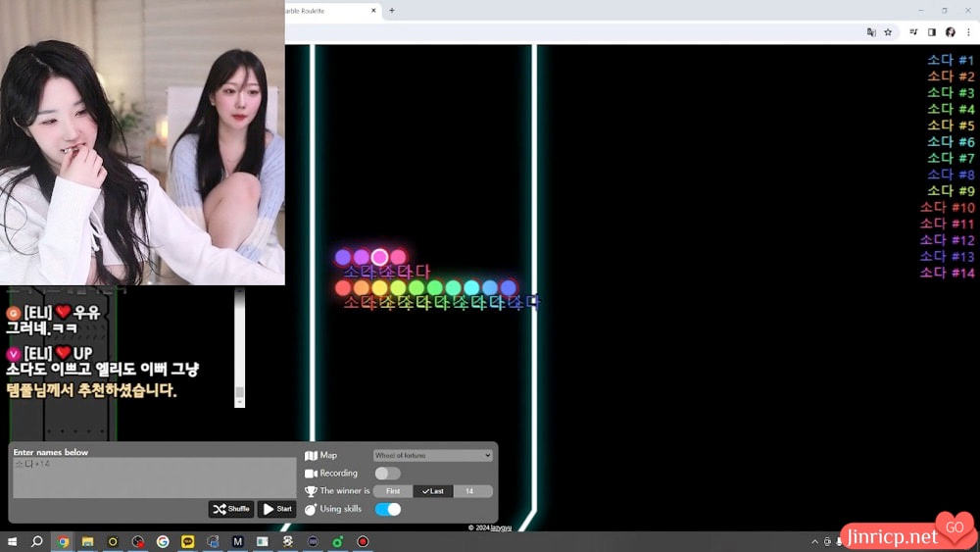Open the Chrome side panel icon
The image size is (980, 552).
click(x=932, y=32)
